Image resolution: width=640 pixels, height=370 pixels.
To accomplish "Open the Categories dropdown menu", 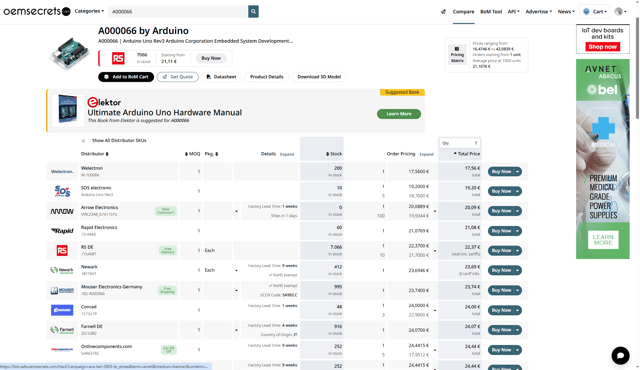I will (89, 11).
